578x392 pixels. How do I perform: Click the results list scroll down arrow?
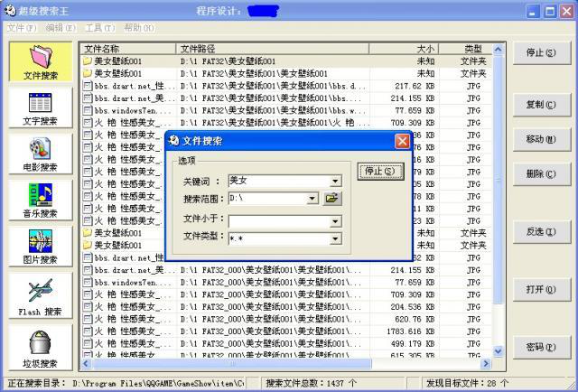(498, 351)
